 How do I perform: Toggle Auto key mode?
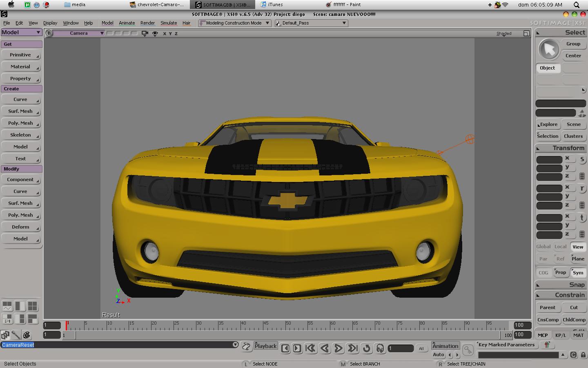coord(439,355)
